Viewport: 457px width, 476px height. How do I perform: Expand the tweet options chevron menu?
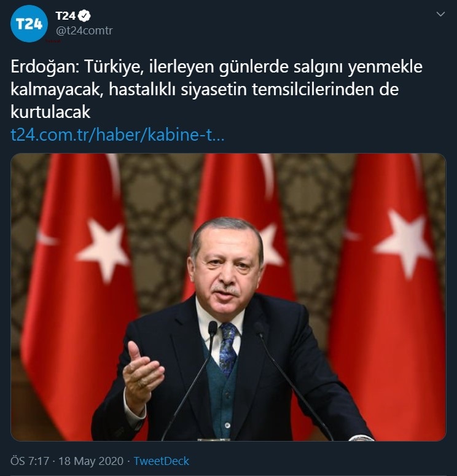click(x=440, y=14)
